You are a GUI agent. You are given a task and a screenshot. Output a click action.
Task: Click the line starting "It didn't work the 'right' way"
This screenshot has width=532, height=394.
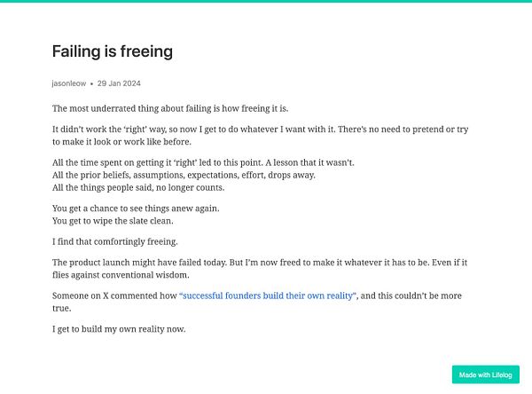tap(260, 130)
